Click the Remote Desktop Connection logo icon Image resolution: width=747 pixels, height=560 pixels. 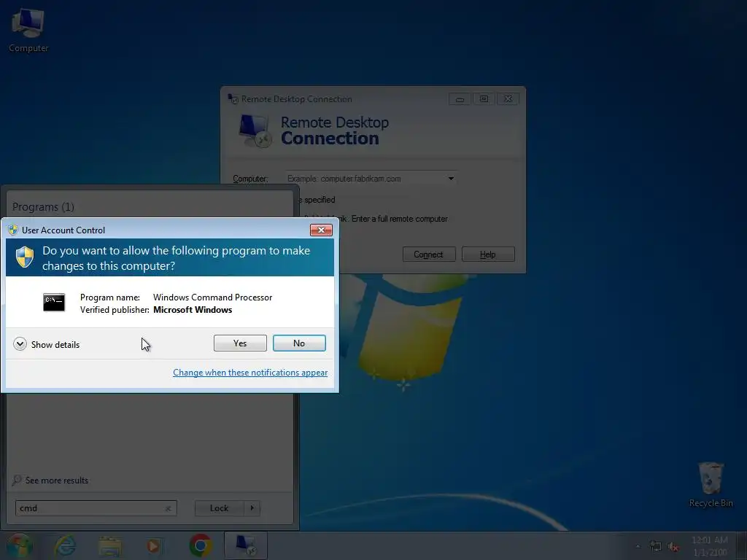pyautogui.click(x=255, y=131)
